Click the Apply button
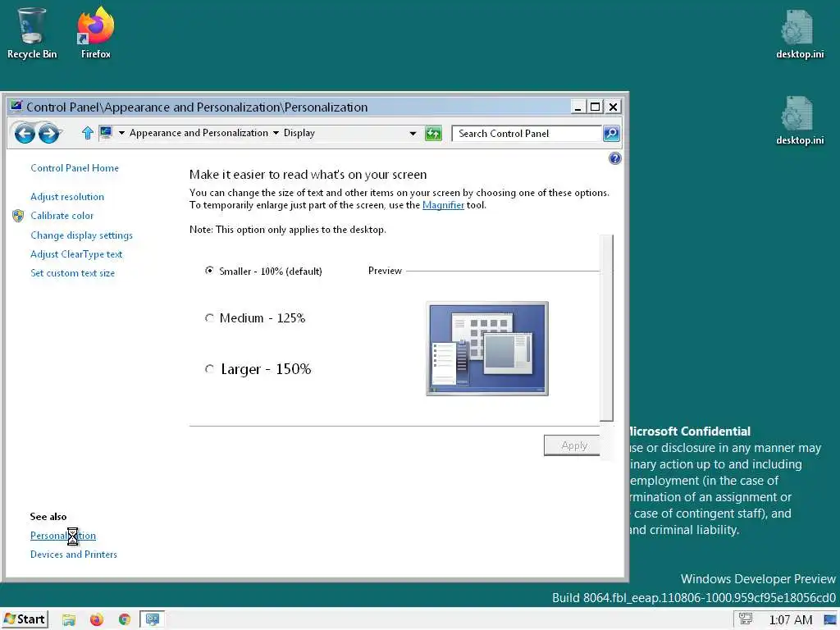Image resolution: width=840 pixels, height=630 pixels. coord(573,445)
